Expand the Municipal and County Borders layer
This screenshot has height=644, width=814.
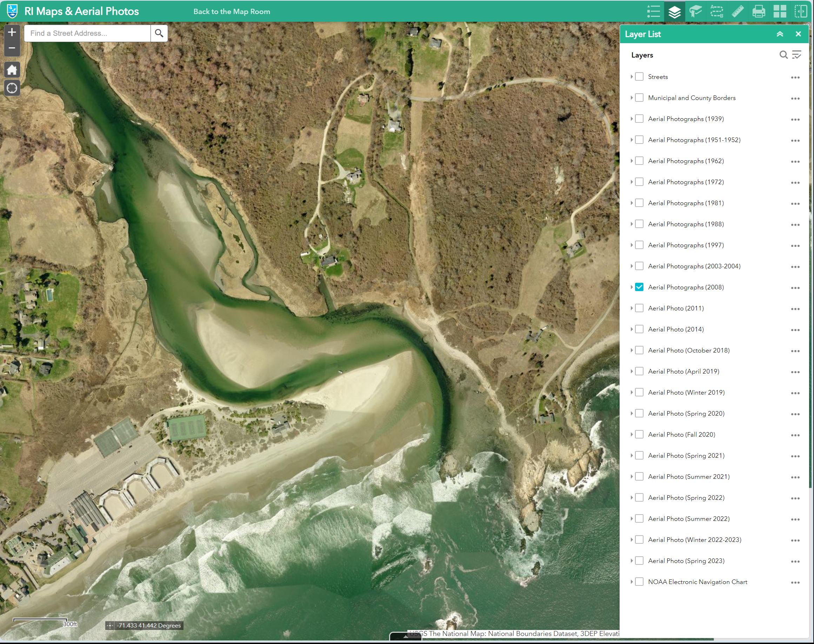click(632, 98)
